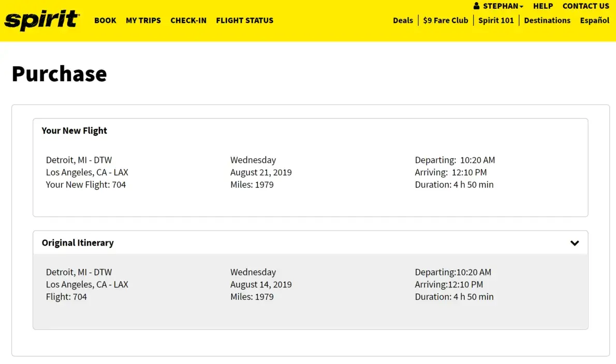Go to MY TRIPS
616x364 pixels.
click(x=143, y=20)
